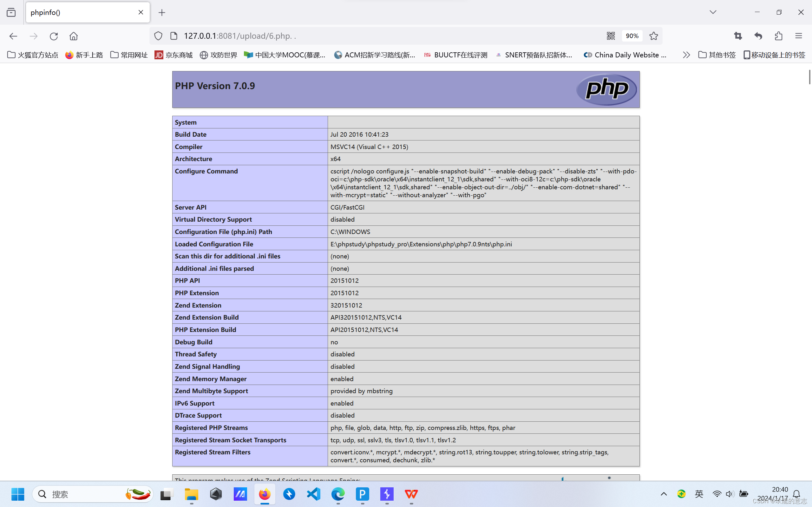
Task: Open 其他书签 folder
Action: click(x=717, y=55)
